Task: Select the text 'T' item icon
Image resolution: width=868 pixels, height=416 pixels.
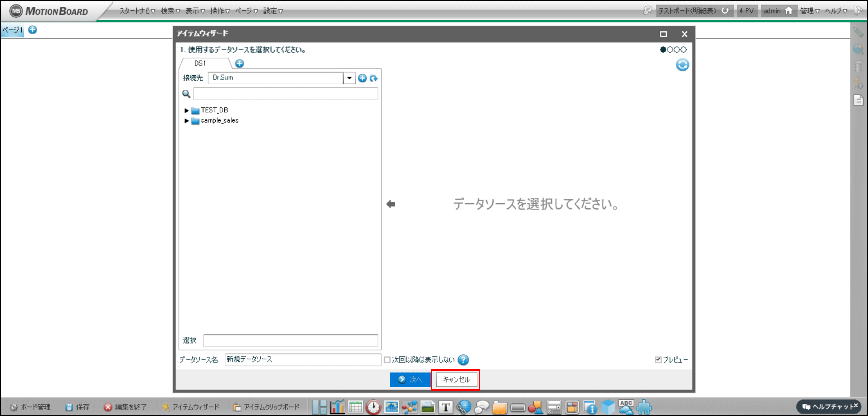Action: click(445, 407)
